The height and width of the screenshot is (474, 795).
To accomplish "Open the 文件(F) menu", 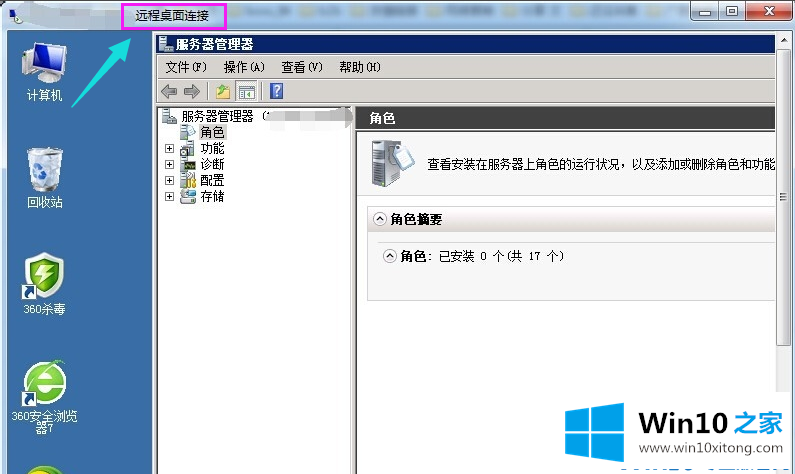I will click(185, 67).
